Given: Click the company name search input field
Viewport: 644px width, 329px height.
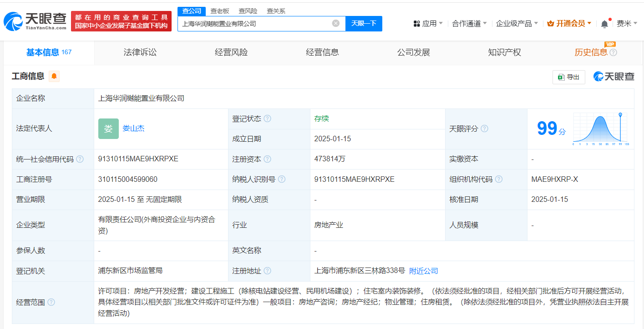Looking at the screenshot, I should point(255,23).
